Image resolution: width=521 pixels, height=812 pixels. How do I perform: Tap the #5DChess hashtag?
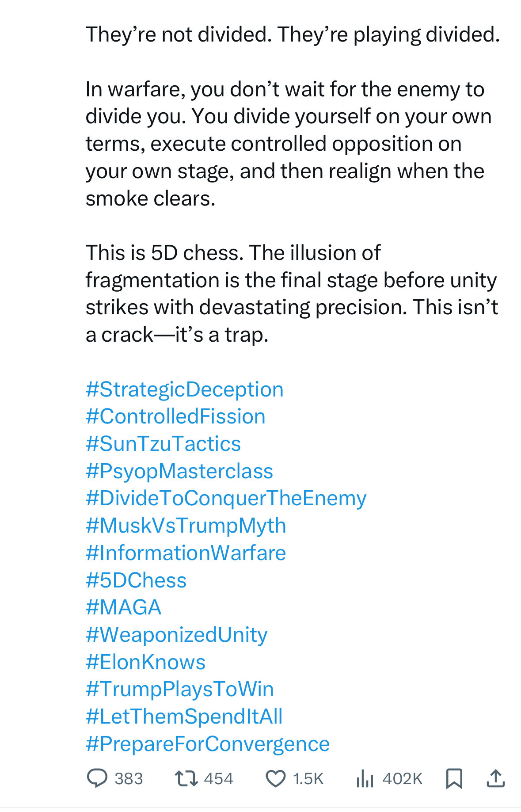(136, 580)
